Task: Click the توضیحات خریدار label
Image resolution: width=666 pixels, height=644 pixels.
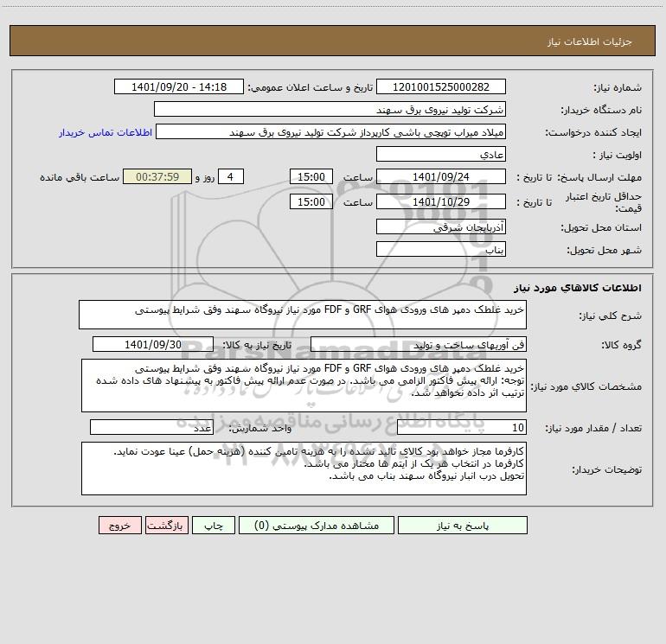Action: (x=606, y=469)
